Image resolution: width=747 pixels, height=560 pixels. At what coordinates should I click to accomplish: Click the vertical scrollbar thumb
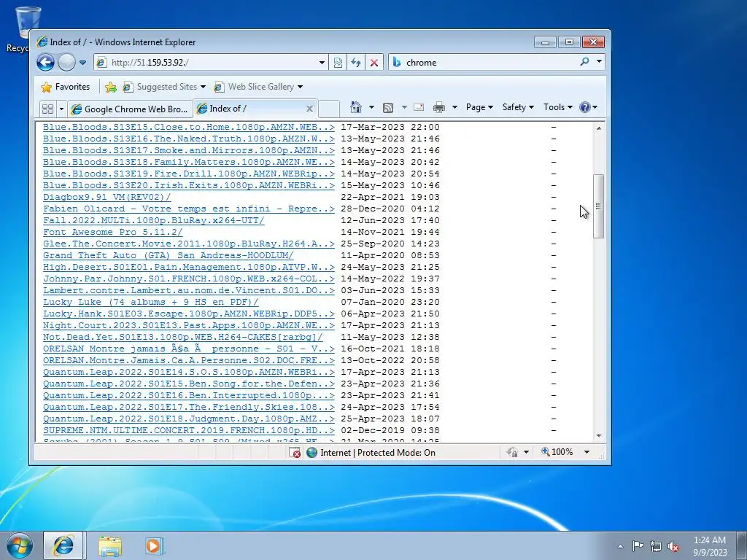[599, 206]
